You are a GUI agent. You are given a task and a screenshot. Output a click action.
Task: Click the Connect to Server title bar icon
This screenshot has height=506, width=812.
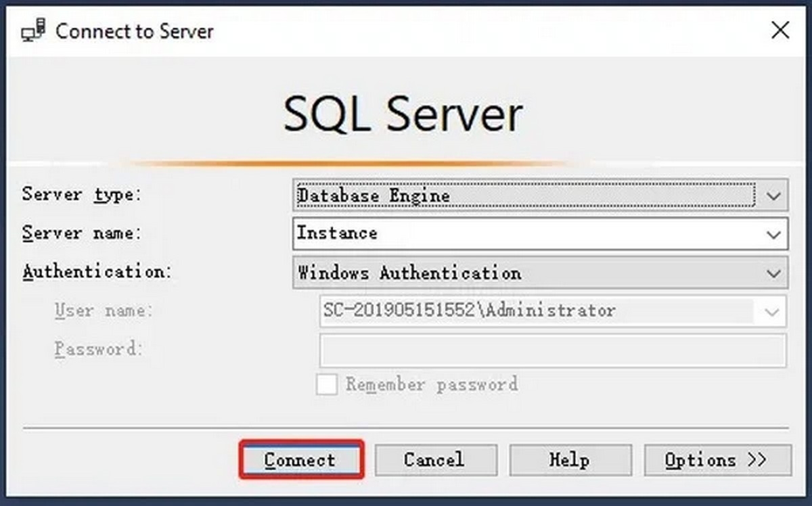(35, 30)
